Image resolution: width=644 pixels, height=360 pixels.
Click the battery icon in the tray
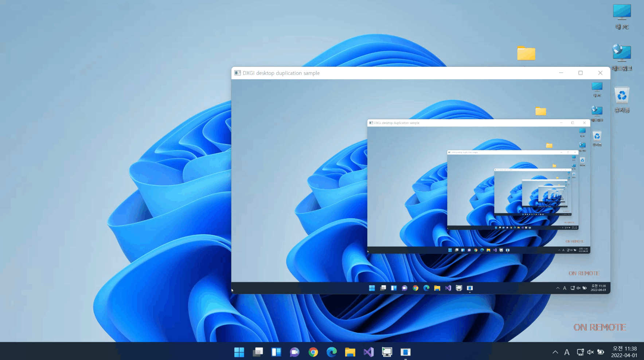coord(601,352)
